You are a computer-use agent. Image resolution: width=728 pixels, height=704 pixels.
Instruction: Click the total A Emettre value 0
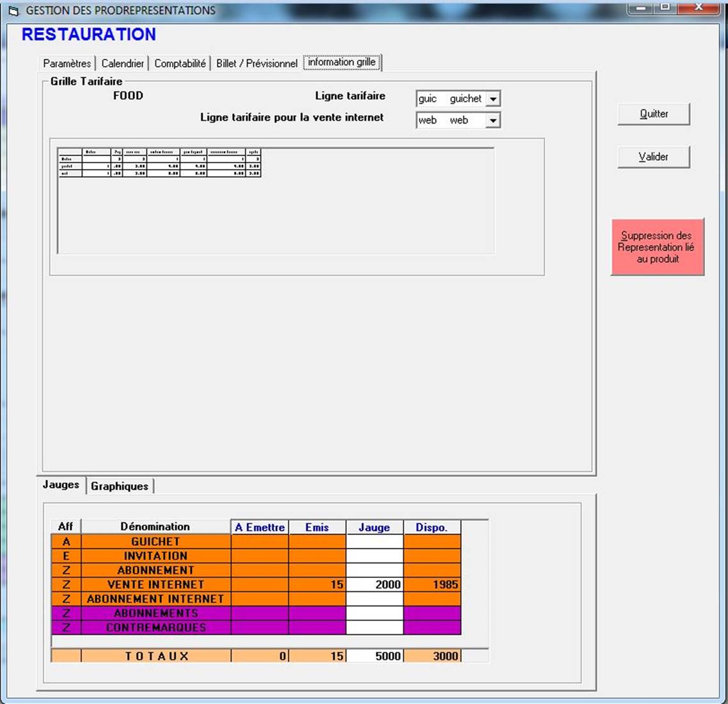tap(260, 656)
